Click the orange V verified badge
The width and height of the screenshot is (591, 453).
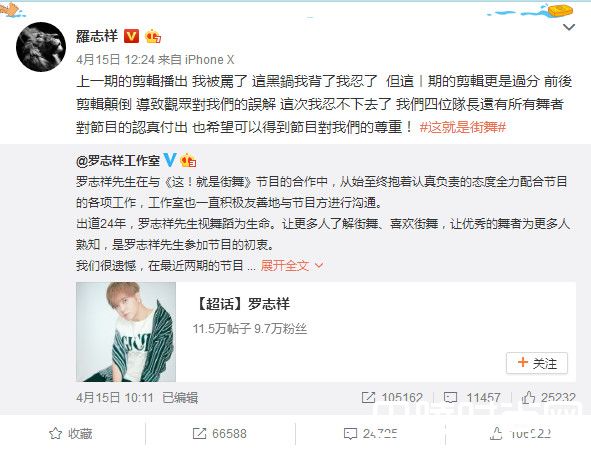(x=131, y=36)
